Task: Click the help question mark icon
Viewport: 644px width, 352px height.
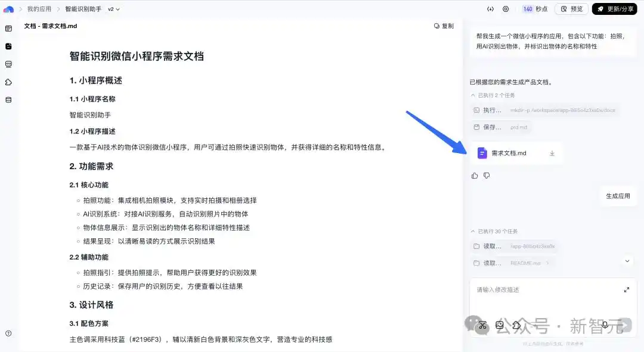Action: click(x=8, y=334)
